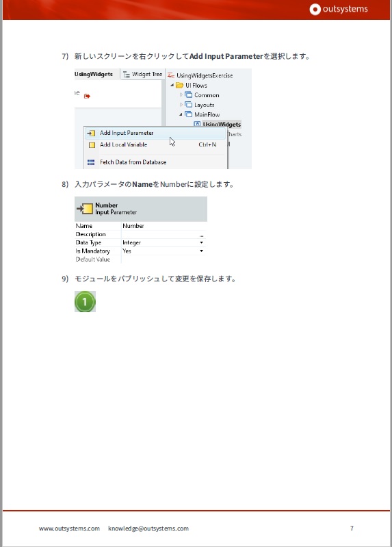The width and height of the screenshot is (392, 547).
Task: Click the green publish button icon
Action: point(85,302)
